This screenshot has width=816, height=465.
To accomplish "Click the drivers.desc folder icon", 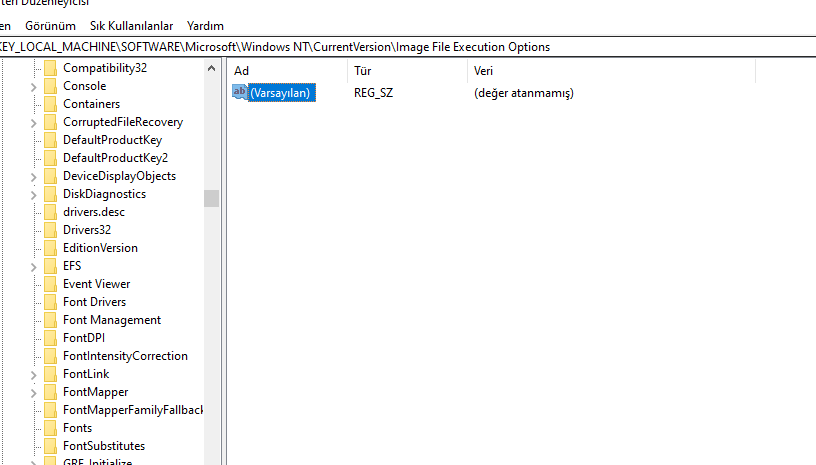I will 50,212.
